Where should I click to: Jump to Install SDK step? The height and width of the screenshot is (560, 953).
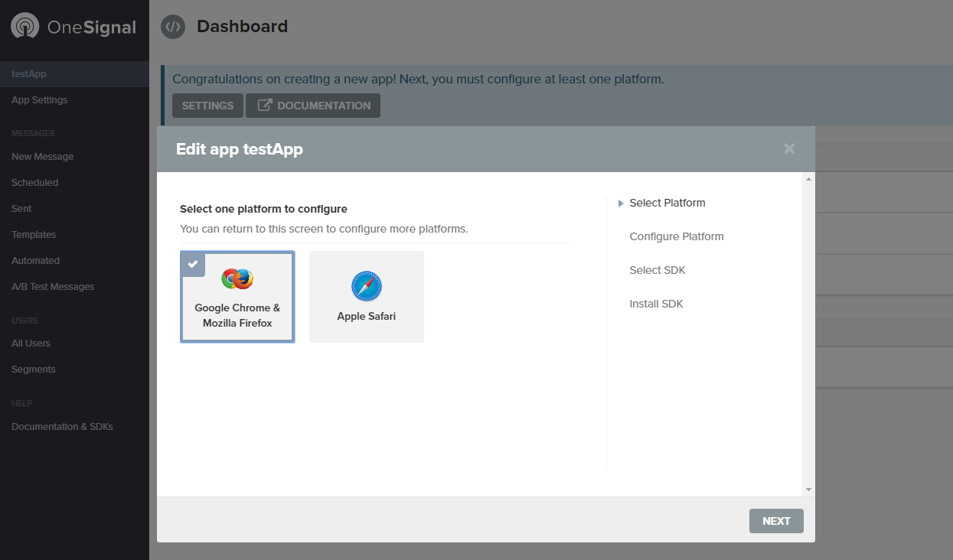[656, 304]
